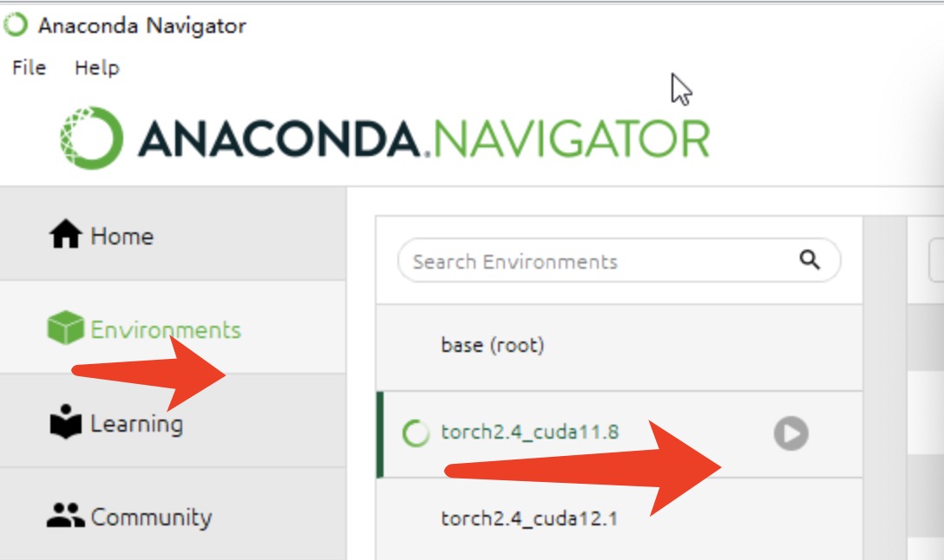Click the people icon beside Community
Screen dimensions: 944x560
pos(65,517)
